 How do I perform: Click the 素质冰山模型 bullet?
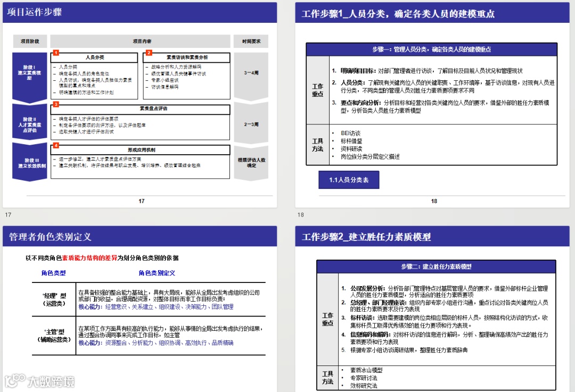pos(366,370)
